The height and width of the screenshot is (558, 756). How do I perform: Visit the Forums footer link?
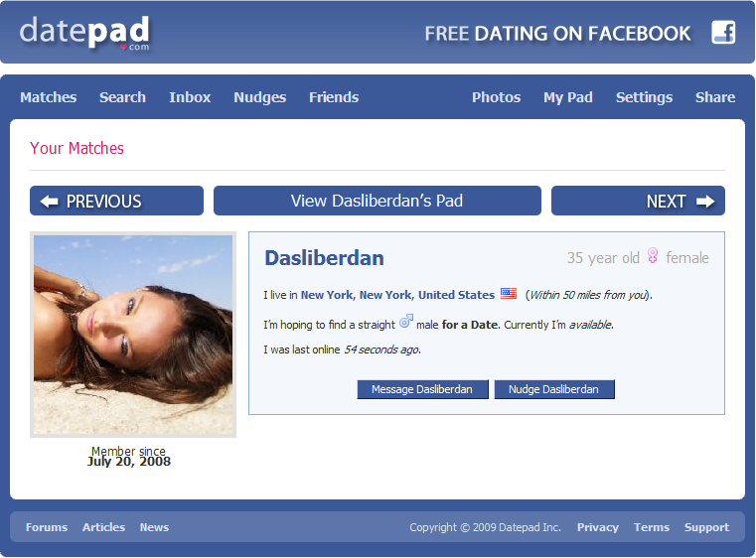coord(47,527)
